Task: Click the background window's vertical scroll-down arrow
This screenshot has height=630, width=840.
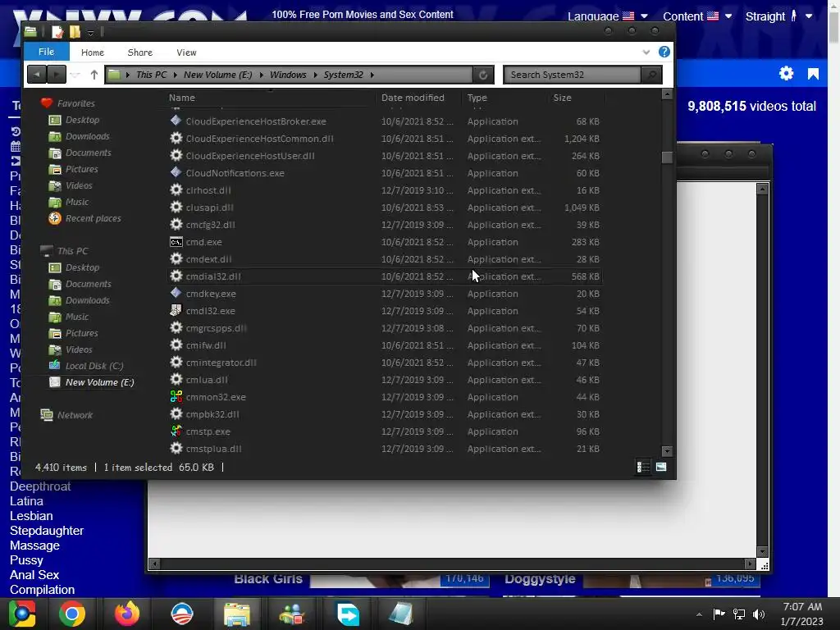Action: pos(762,552)
